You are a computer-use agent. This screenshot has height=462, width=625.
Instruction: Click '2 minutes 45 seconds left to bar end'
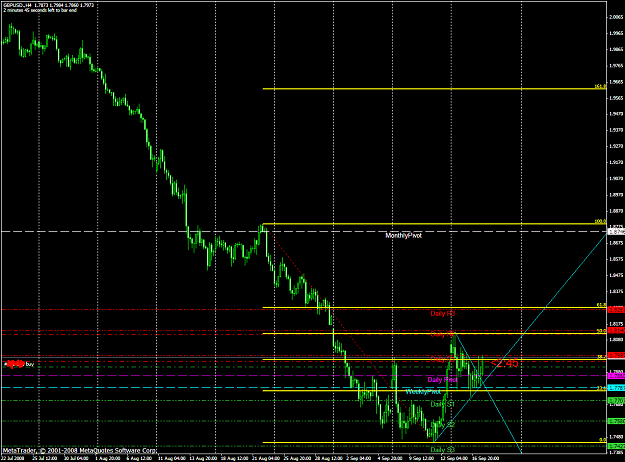tap(40, 10)
